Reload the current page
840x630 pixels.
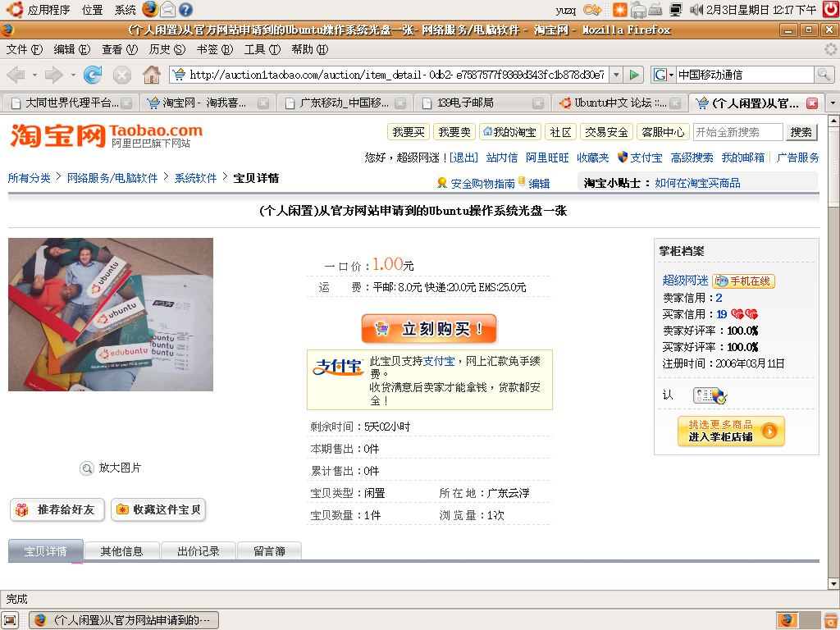coord(93,75)
